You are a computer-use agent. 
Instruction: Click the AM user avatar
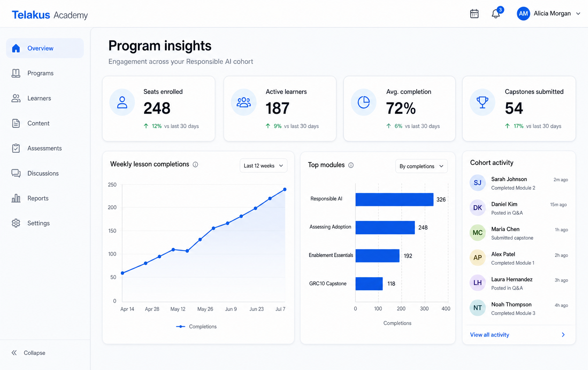click(x=523, y=14)
